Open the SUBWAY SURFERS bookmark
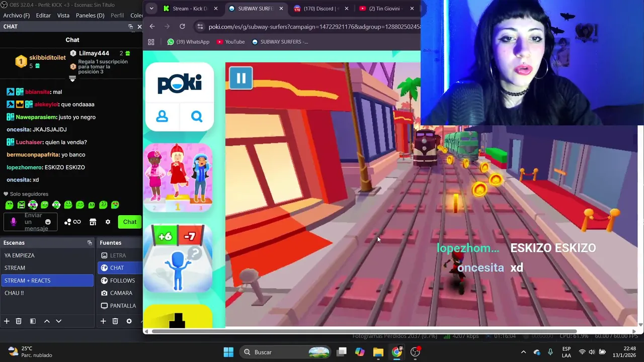The image size is (644, 362). click(280, 42)
